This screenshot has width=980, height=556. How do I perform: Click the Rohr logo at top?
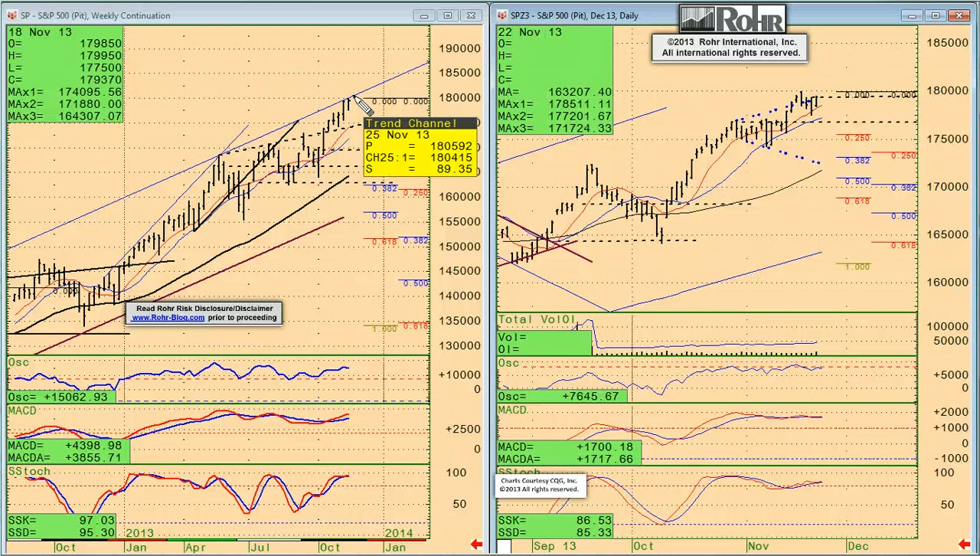[x=733, y=20]
